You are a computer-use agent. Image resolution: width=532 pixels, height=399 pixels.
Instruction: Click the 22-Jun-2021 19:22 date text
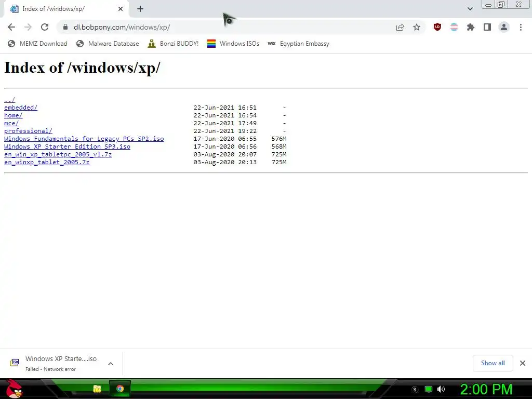click(x=225, y=131)
